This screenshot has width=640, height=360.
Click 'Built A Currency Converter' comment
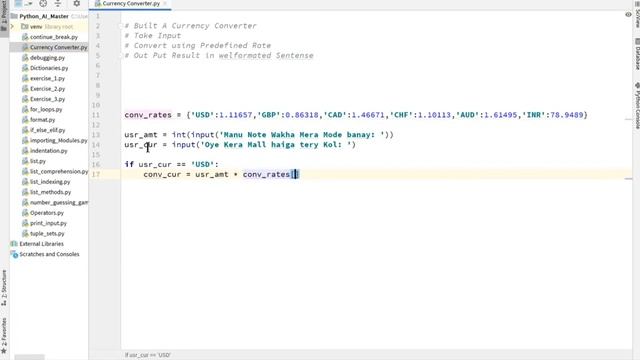point(190,26)
